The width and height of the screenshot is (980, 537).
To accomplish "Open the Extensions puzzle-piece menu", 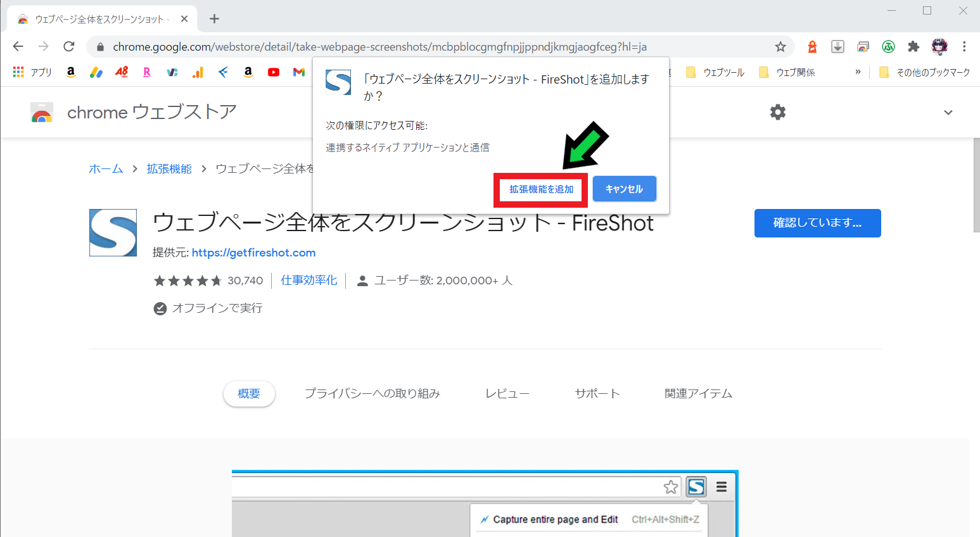I will 913,46.
